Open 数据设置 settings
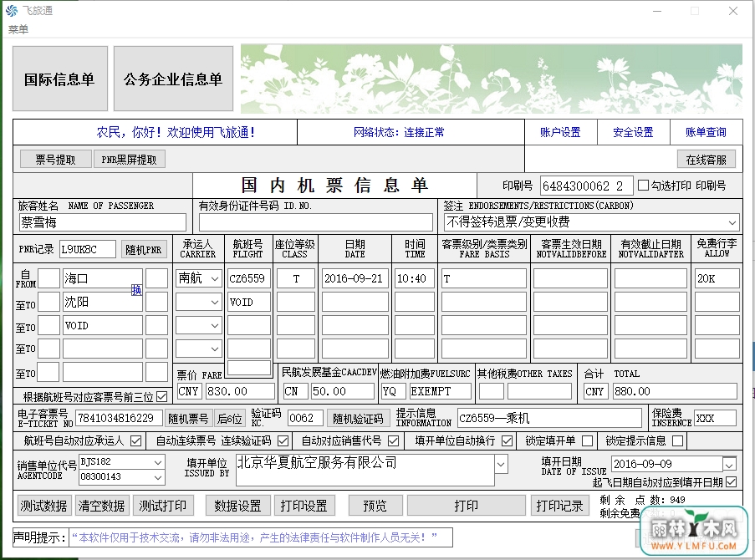Screen dimensions: 755x560 (237, 506)
